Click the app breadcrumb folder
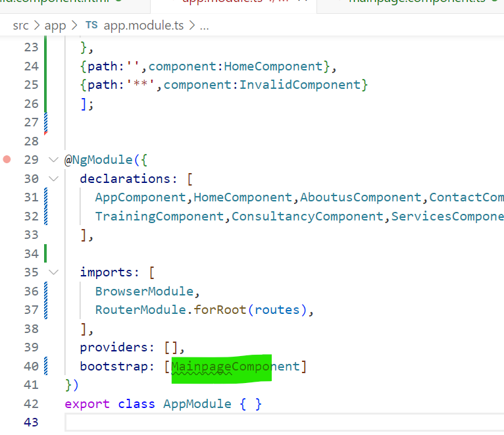504x435 pixels. coord(55,26)
